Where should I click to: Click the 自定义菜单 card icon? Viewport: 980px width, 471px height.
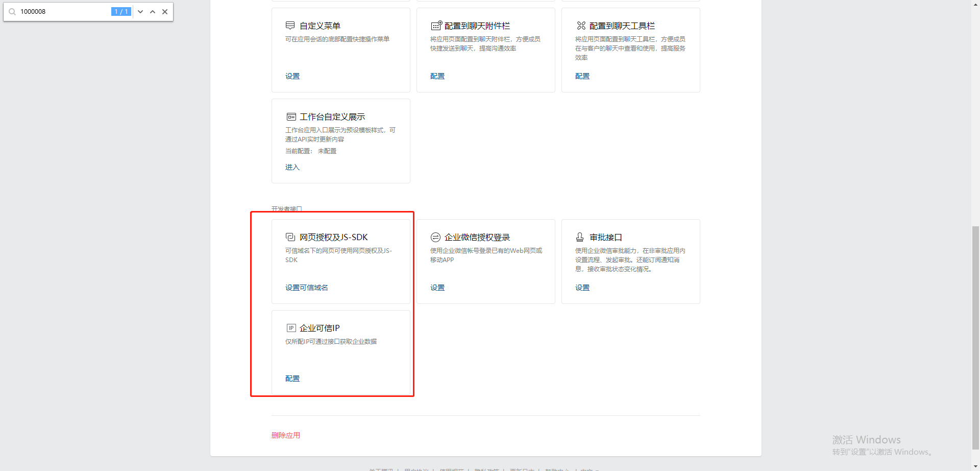[290, 26]
